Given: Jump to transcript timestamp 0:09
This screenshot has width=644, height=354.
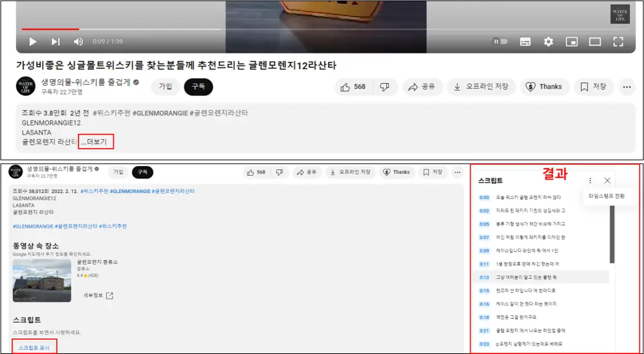Looking at the screenshot, I should (484, 250).
